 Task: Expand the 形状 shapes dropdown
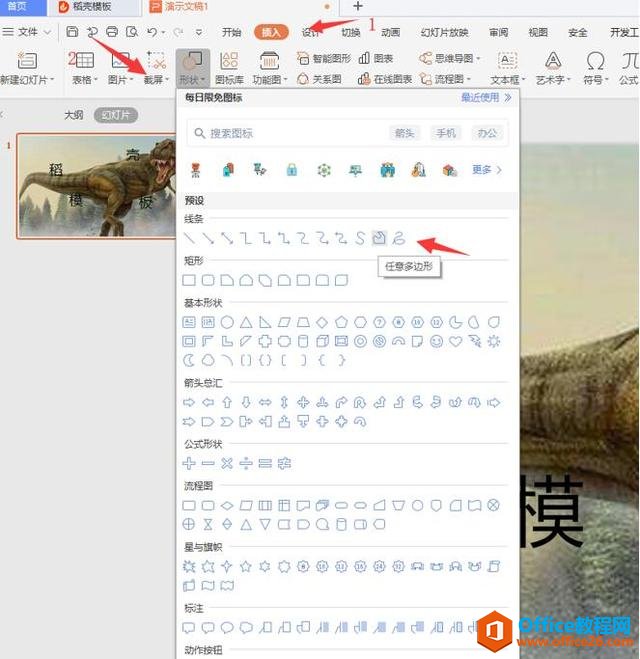[191, 67]
